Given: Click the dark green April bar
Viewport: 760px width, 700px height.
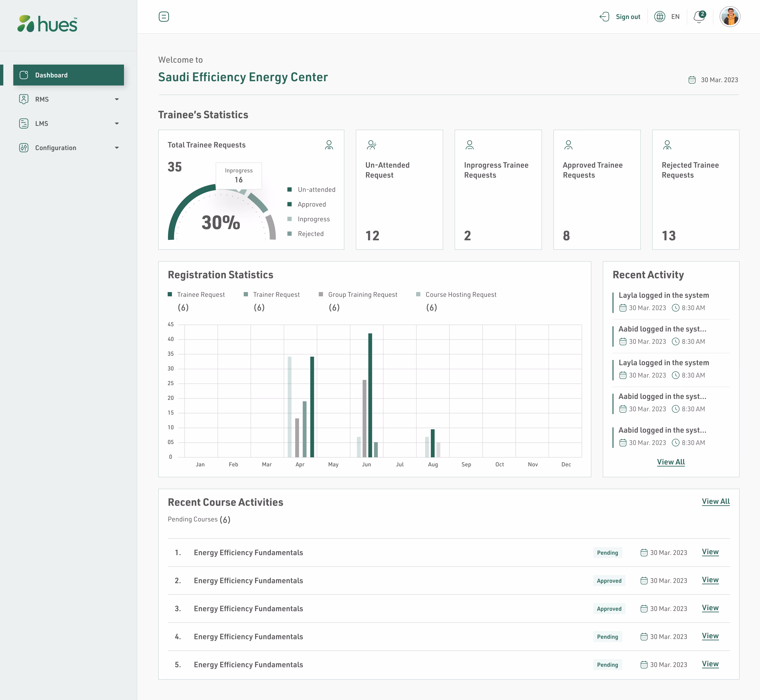Looking at the screenshot, I should point(312,407).
